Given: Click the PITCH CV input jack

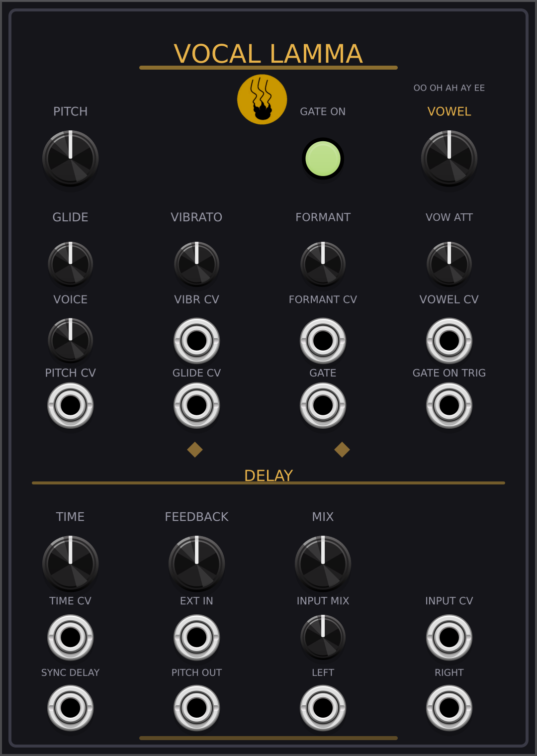Looking at the screenshot, I should pyautogui.click(x=71, y=405).
